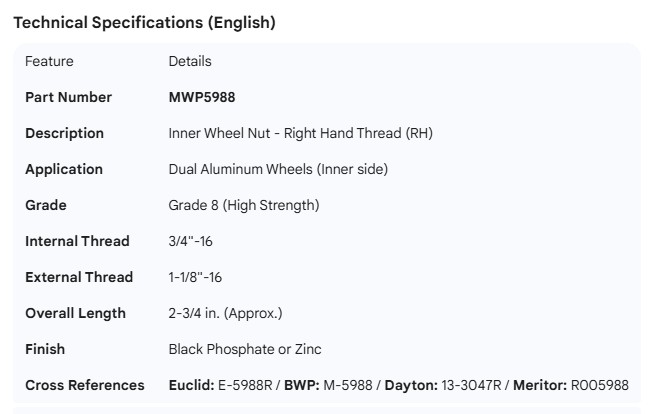Image resolution: width=650 pixels, height=414 pixels.
Task: Click the 3/4"-16 thread value
Action: [191, 241]
